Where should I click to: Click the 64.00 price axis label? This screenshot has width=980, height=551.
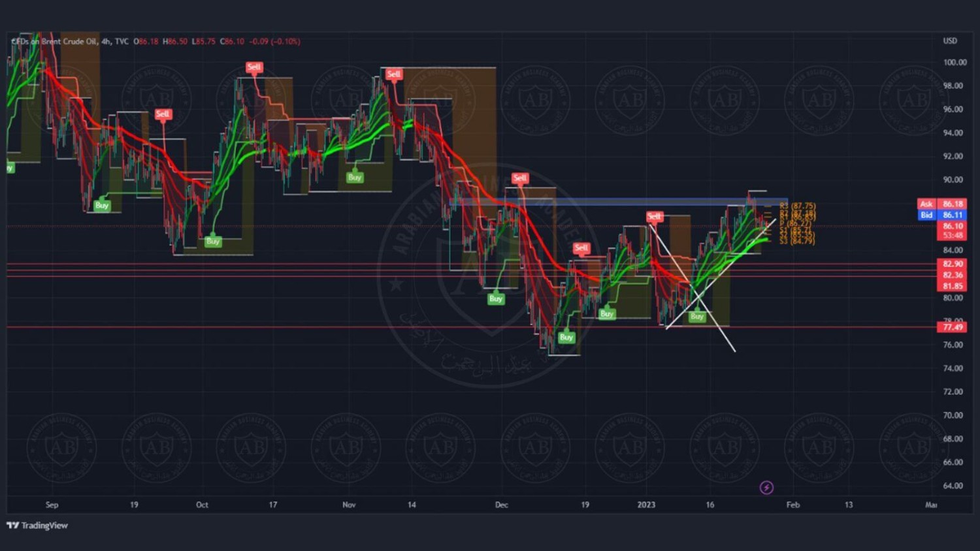[x=953, y=486]
